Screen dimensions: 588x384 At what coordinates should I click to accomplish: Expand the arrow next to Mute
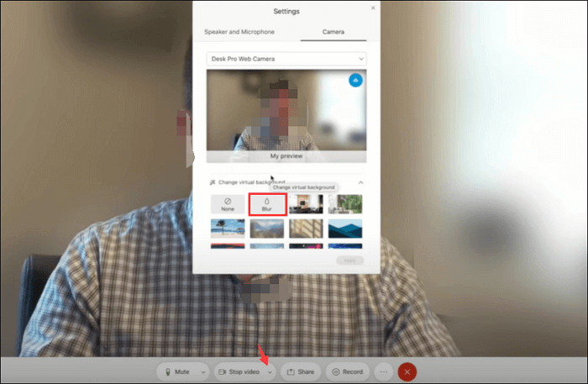click(x=202, y=371)
